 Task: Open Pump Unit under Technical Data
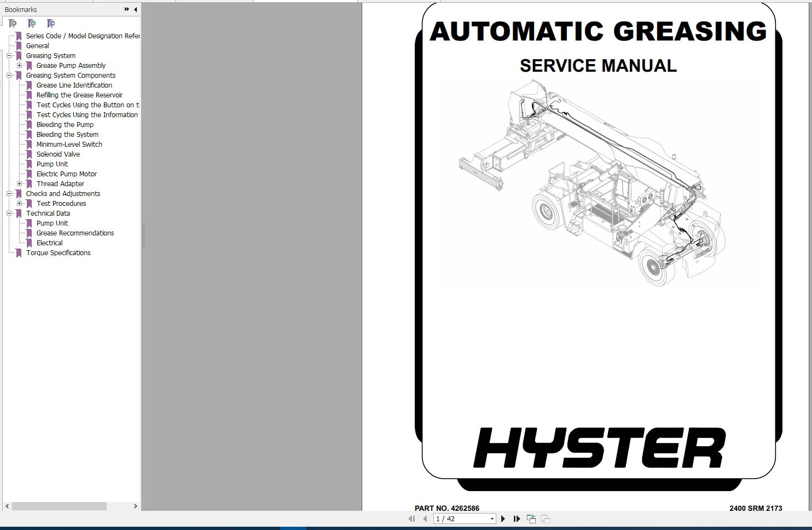pyautogui.click(x=53, y=223)
